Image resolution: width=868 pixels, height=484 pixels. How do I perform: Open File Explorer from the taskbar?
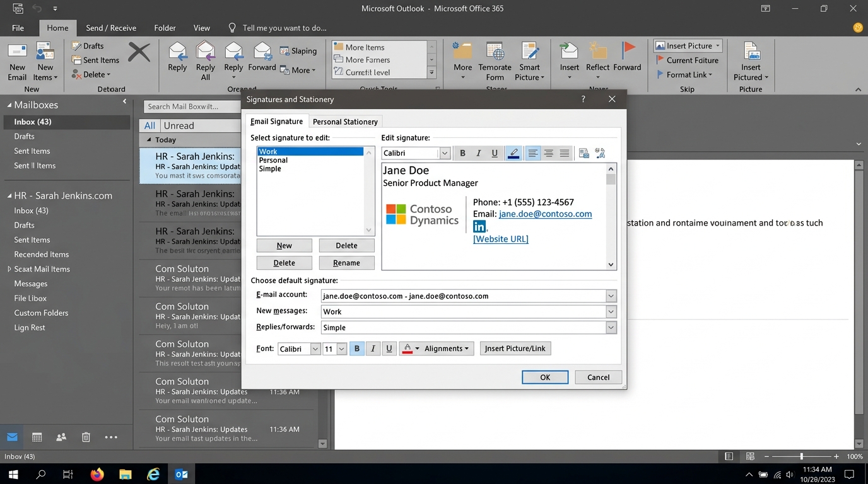pos(125,474)
